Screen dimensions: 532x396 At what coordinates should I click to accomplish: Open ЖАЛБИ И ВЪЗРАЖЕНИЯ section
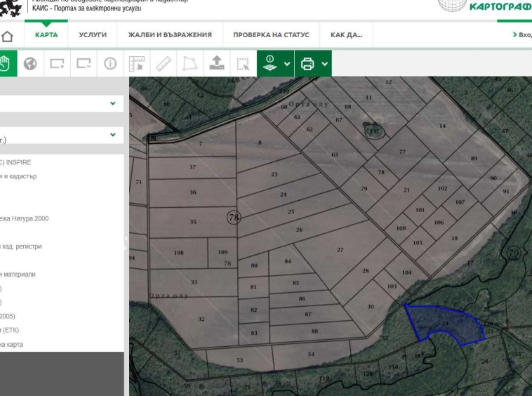click(169, 35)
